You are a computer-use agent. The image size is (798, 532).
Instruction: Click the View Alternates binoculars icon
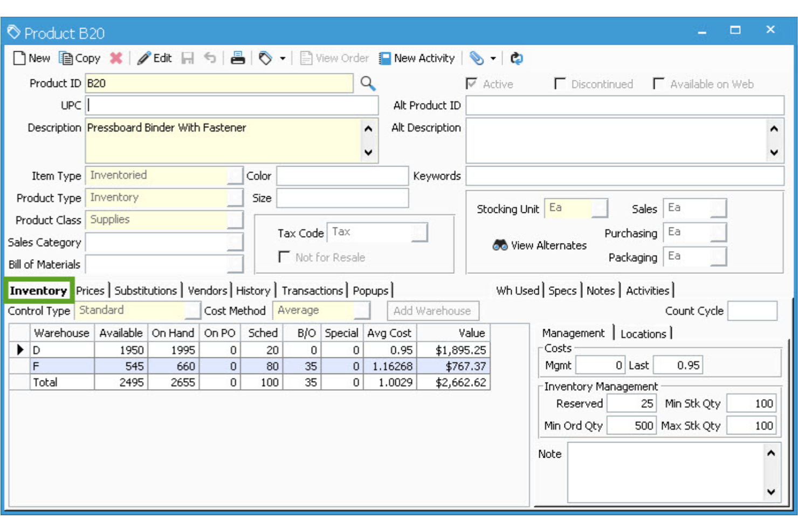(500, 245)
